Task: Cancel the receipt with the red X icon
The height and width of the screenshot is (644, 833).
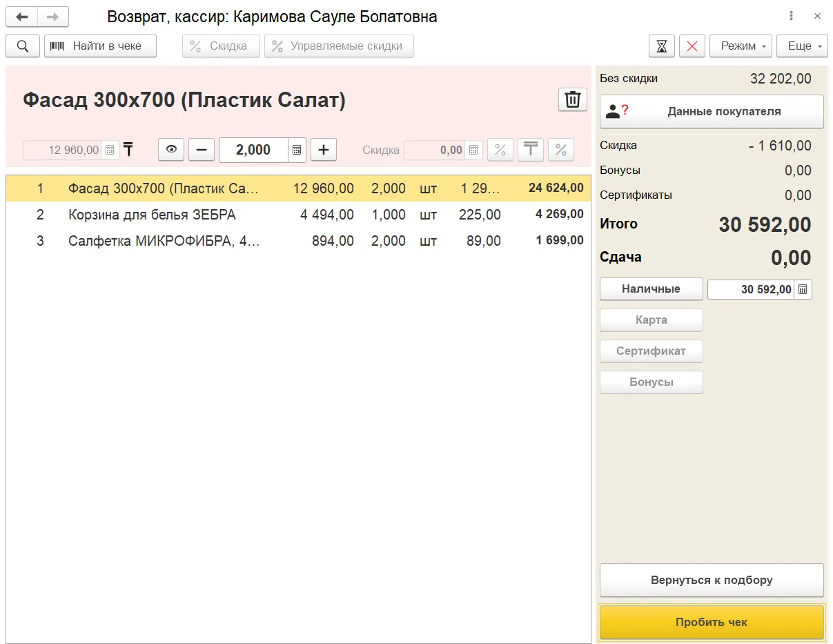Action: pyautogui.click(x=692, y=46)
